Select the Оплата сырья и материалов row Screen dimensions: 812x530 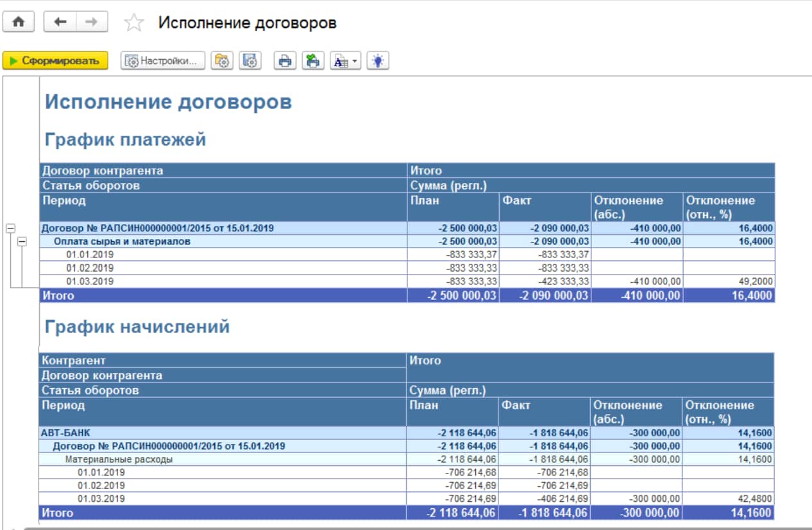(407, 241)
